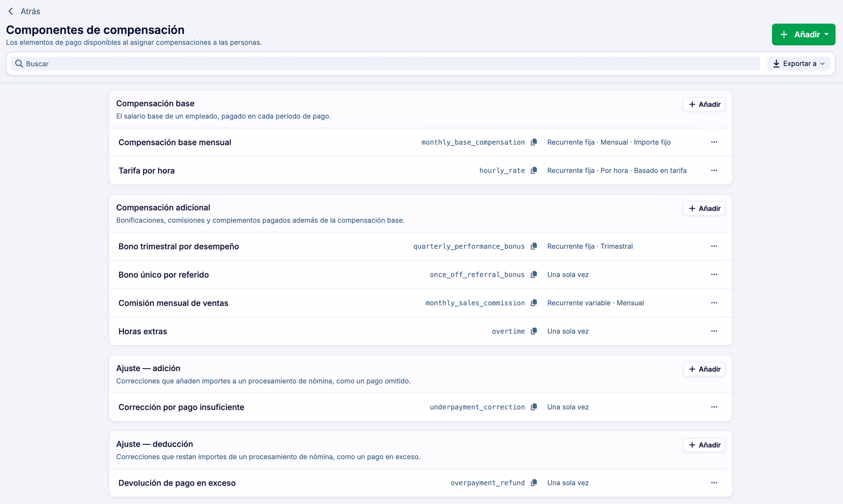Viewport: 843px width, 504px height.
Task: Open more options for Comisión mensual de ventas
Action: tap(714, 303)
